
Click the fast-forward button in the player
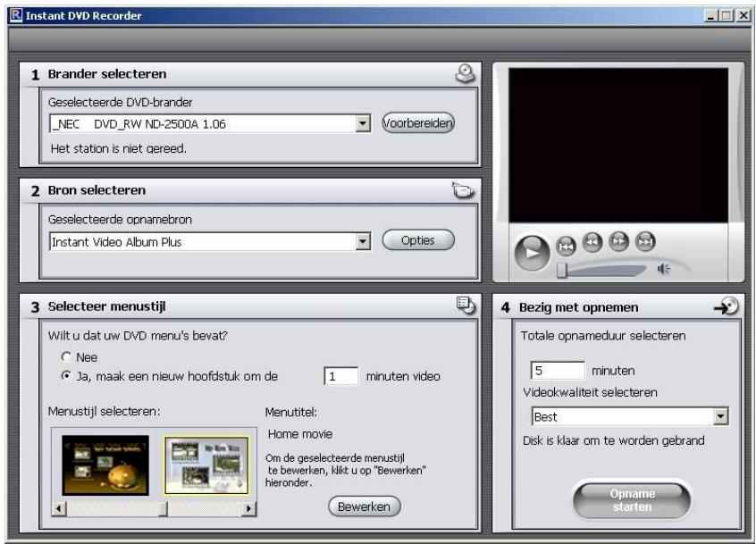point(619,241)
